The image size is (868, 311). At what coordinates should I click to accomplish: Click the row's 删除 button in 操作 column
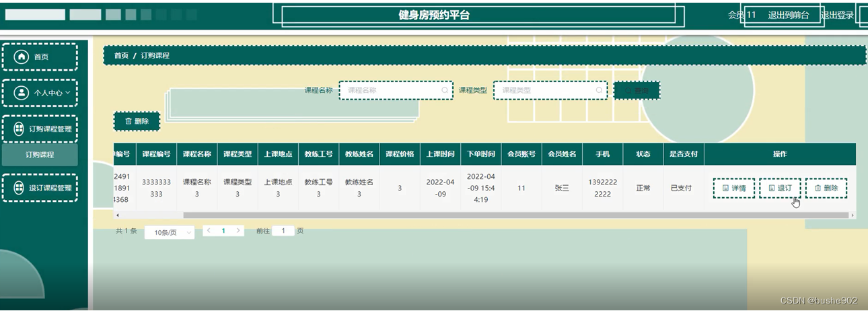(x=826, y=188)
